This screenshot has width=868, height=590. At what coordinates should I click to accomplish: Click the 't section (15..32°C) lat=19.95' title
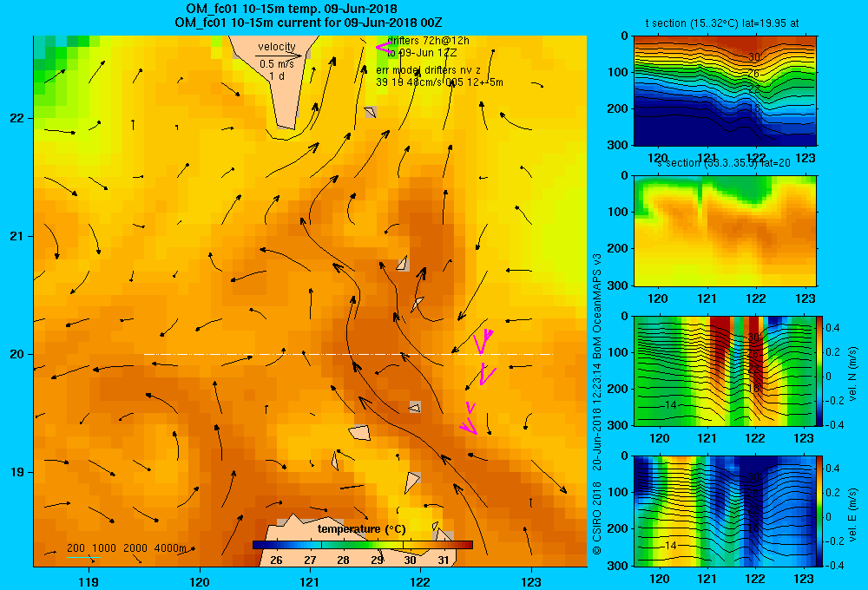tap(722, 23)
